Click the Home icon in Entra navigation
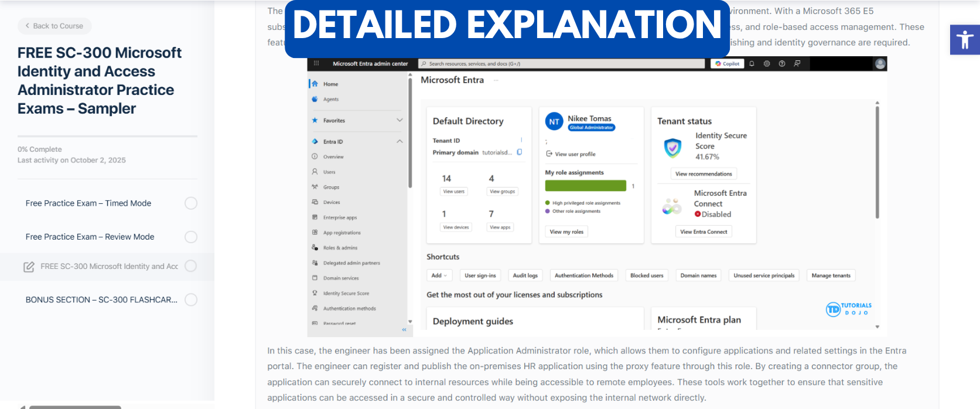Screen dimensions: 980x409 (x=315, y=84)
